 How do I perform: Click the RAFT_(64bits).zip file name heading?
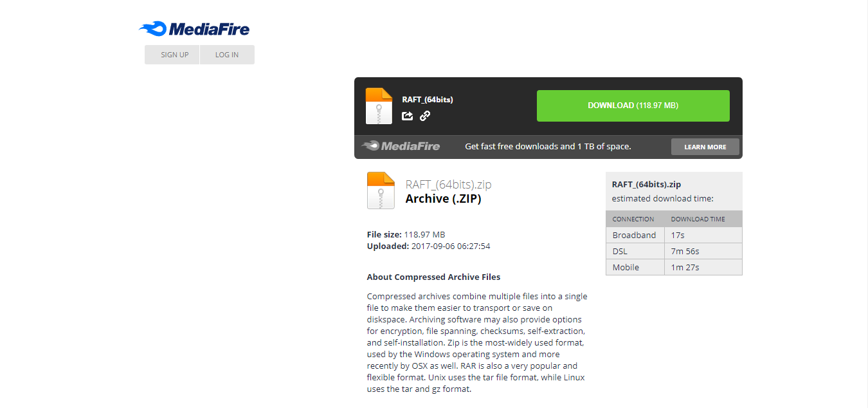(449, 185)
